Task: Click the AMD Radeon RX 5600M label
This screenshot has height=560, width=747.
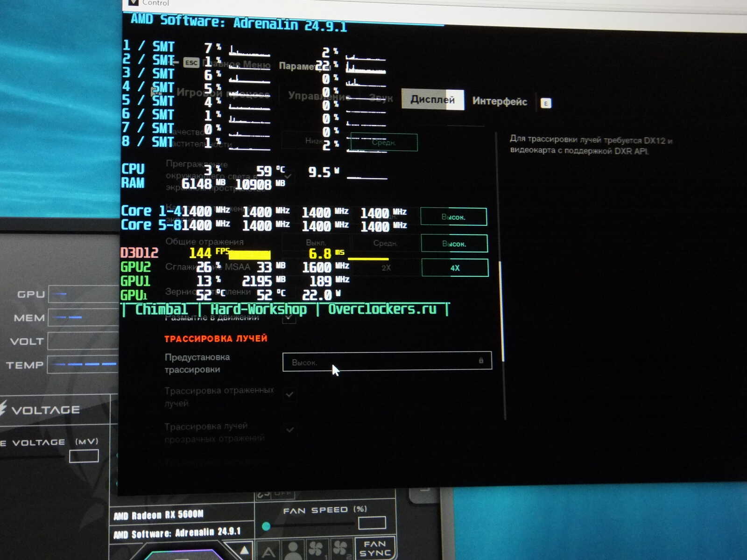Action: point(159,515)
